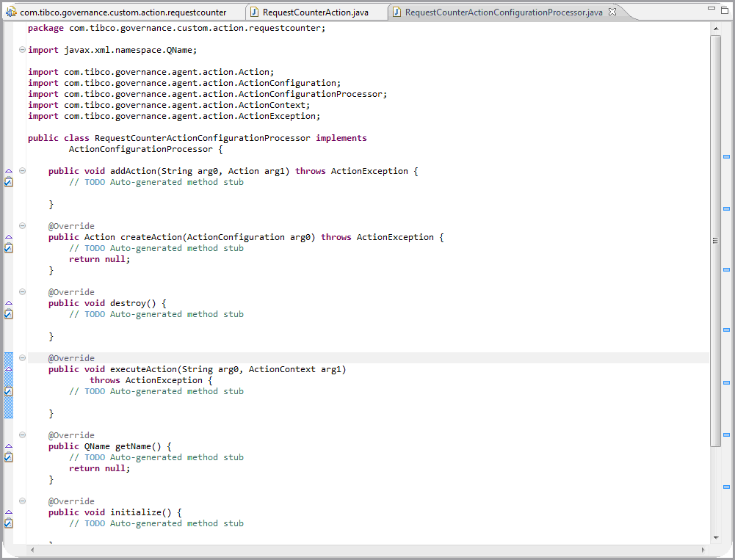
Task: Click the TODO task marker under executeAction
Action: (x=8, y=391)
